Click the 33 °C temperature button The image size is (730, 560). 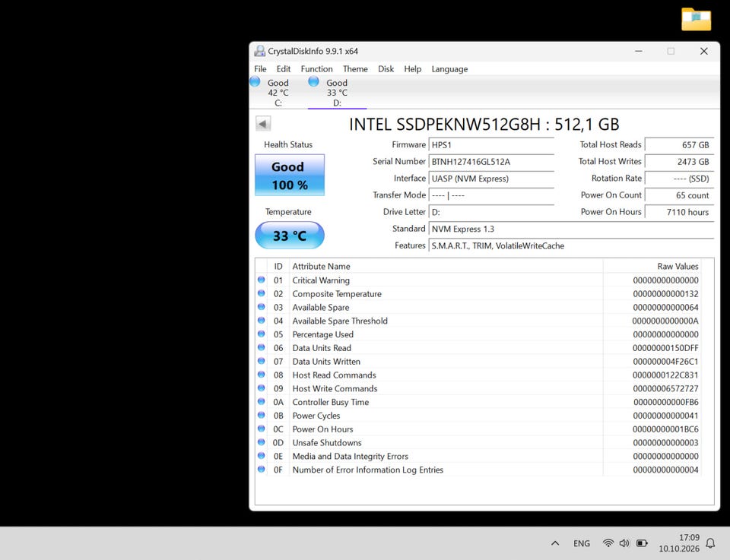tap(290, 236)
